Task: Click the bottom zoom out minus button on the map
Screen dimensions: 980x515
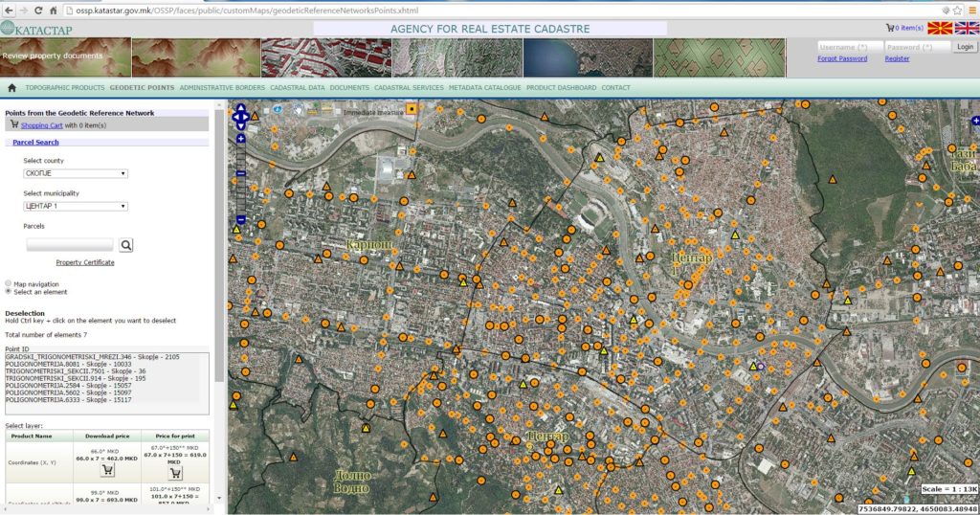Action: pos(240,220)
